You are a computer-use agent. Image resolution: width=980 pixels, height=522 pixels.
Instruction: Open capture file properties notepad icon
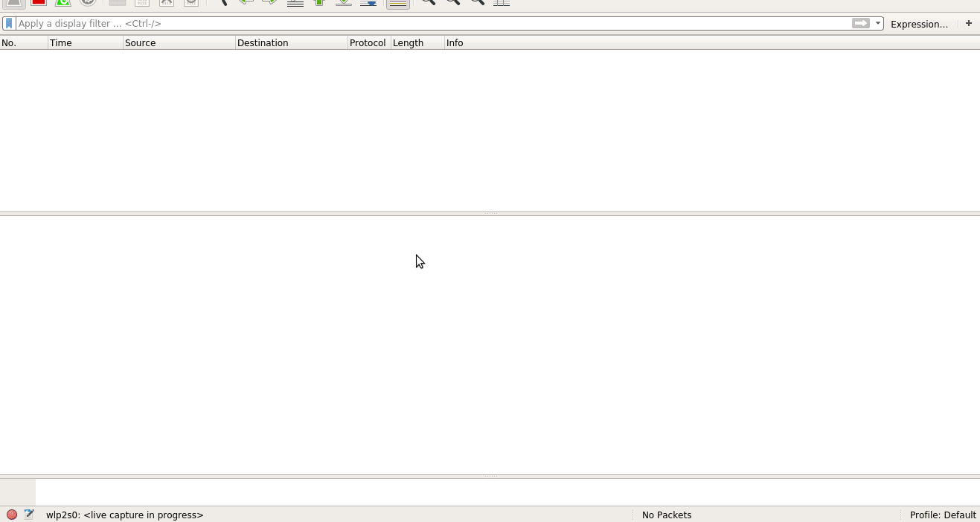tap(29, 515)
